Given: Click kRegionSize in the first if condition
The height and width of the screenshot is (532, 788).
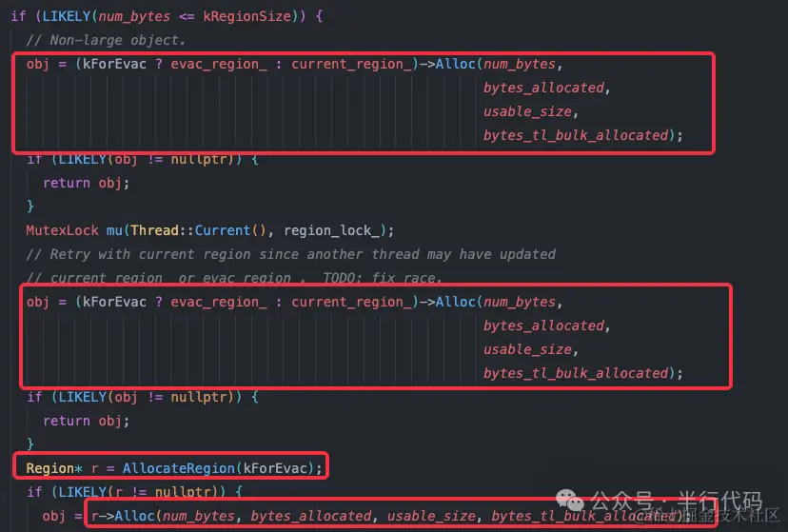Looking at the screenshot, I should coord(246,16).
